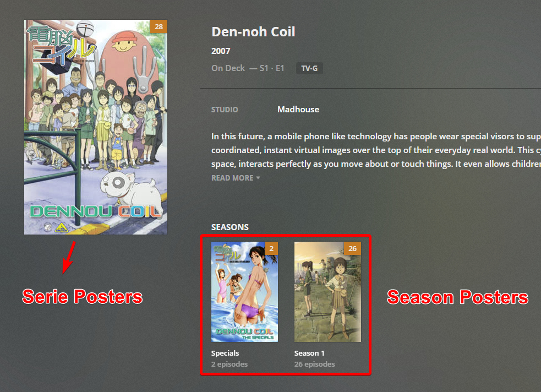Open the Den-noh Coil series poster

tap(96, 127)
